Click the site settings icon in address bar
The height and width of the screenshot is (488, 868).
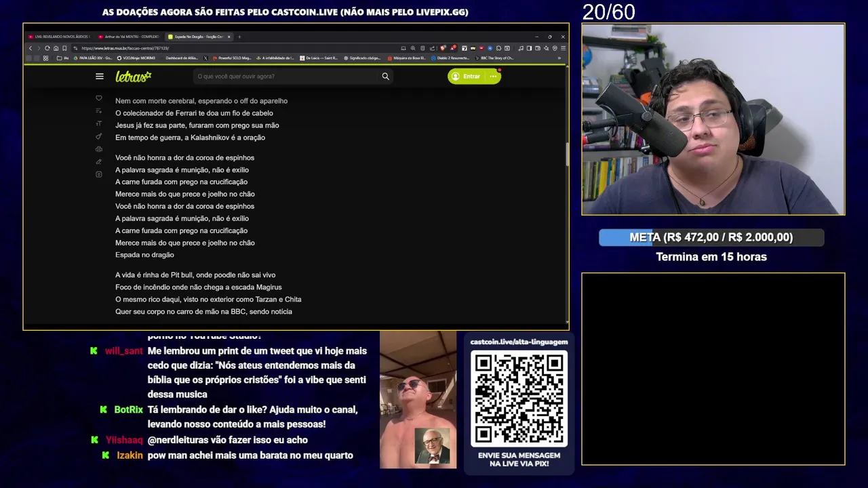point(75,48)
